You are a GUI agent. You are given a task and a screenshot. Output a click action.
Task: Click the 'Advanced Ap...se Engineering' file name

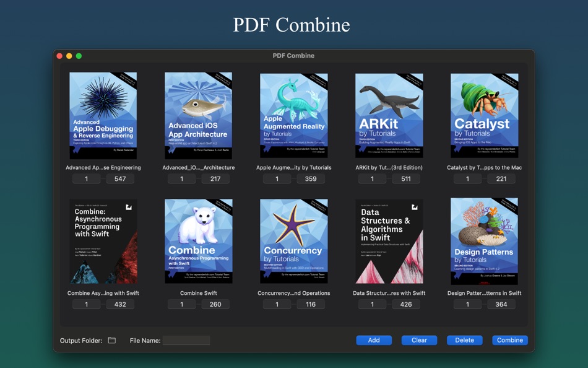point(103,167)
